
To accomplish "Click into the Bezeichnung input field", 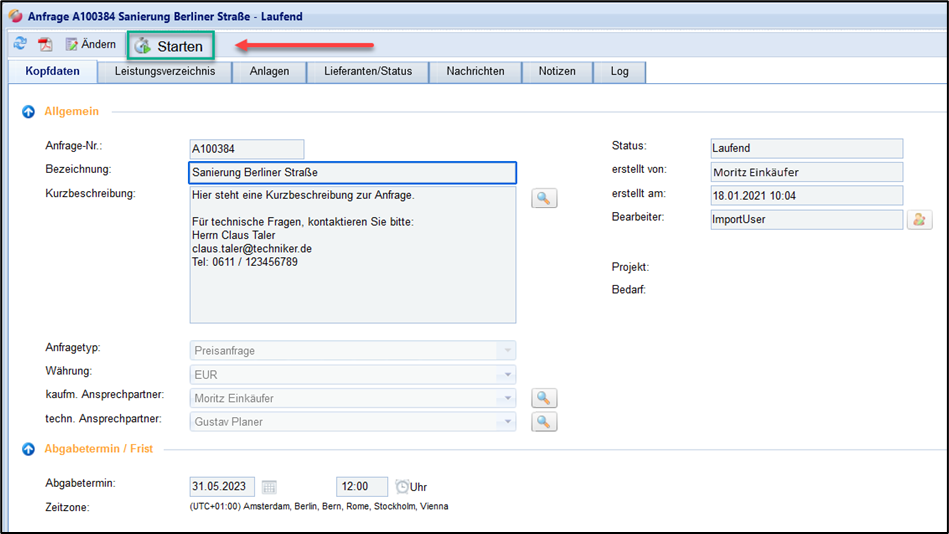I will 351,172.
